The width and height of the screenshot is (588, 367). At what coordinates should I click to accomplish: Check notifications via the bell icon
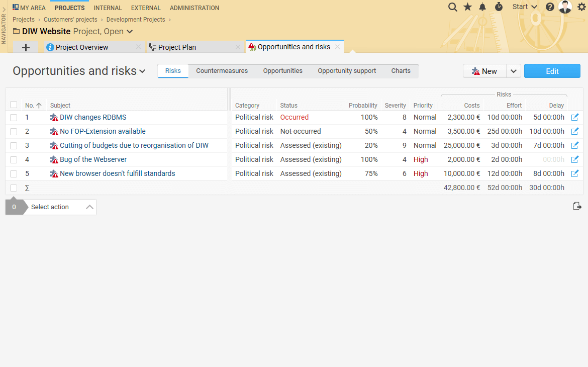482,7
